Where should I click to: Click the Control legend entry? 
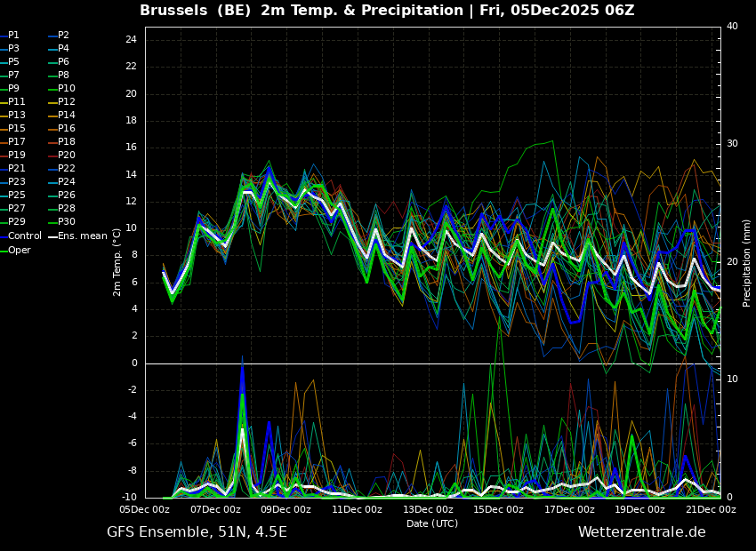coord(21,236)
